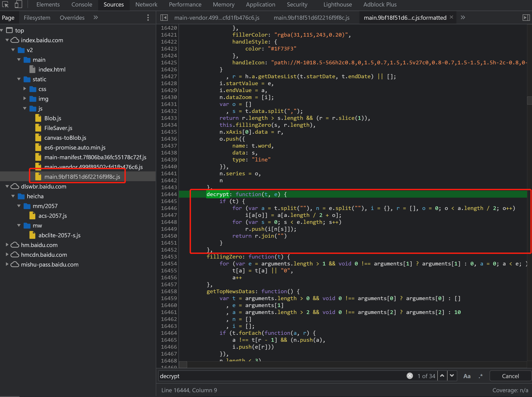Screen dimensions: 532x397
Task: Open main-manifest.7f806ba36fc55178c72f.js file
Action: (95, 157)
